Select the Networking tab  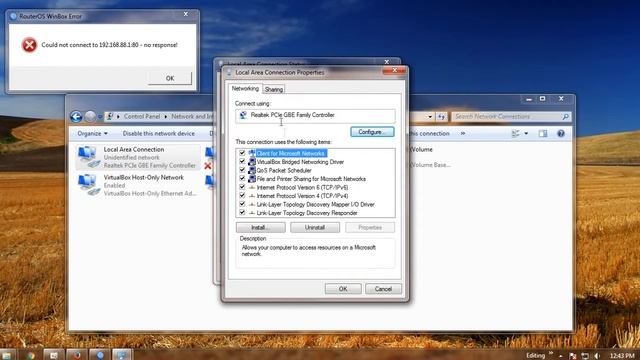pyautogui.click(x=245, y=89)
